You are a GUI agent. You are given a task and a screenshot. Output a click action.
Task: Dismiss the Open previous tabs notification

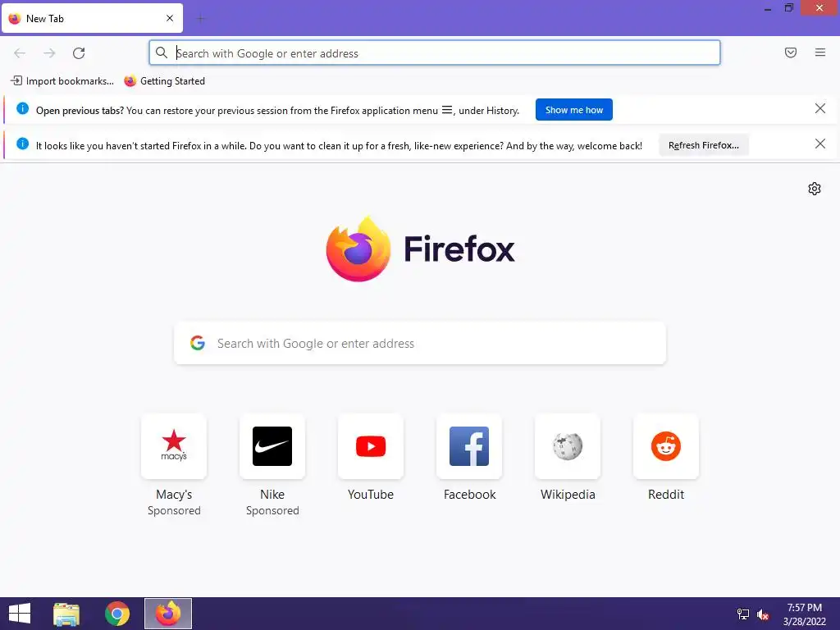(819, 109)
